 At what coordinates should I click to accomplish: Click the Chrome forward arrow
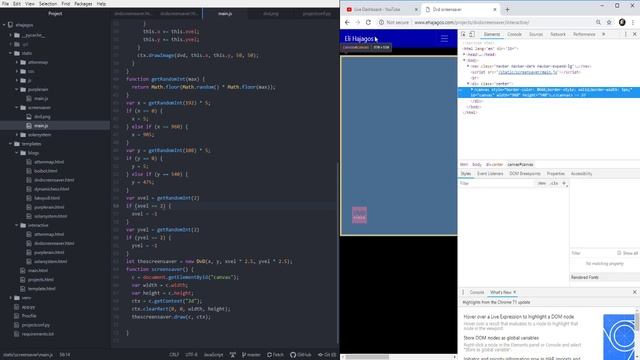click(358, 22)
